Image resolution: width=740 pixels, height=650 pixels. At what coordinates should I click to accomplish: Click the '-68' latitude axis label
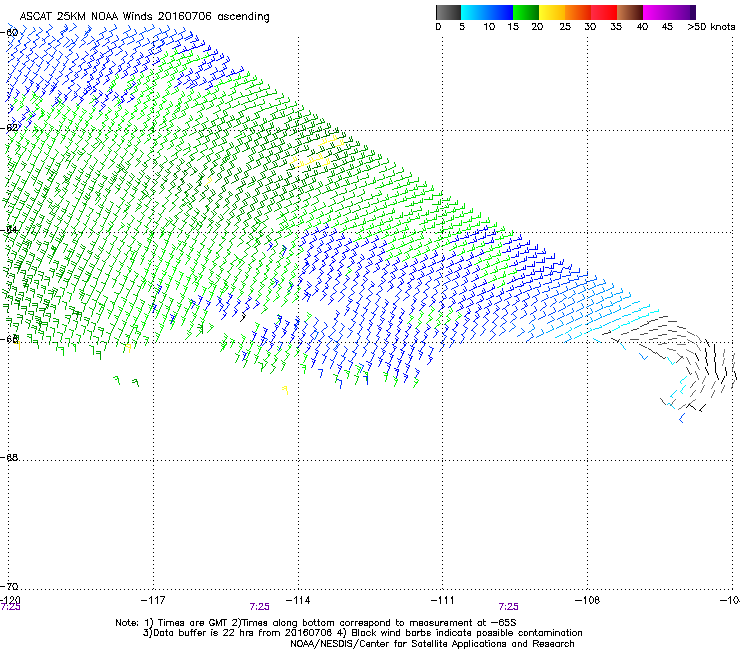pos(9,457)
